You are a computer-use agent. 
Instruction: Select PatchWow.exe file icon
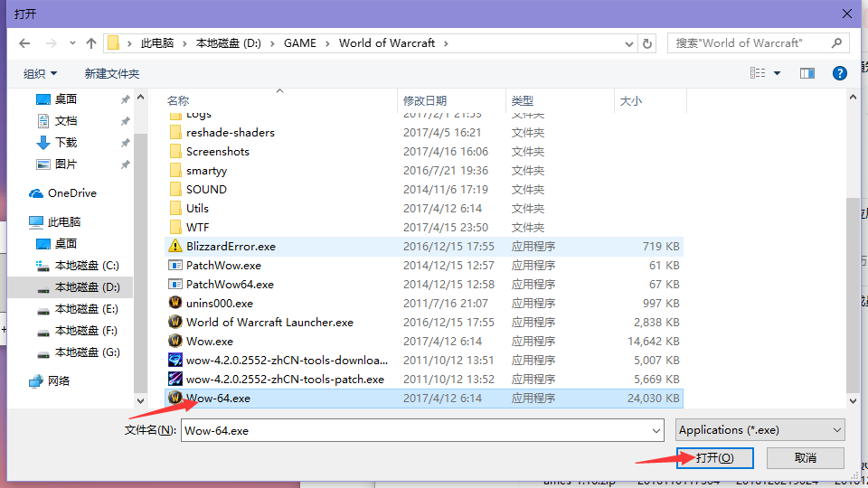tap(175, 265)
